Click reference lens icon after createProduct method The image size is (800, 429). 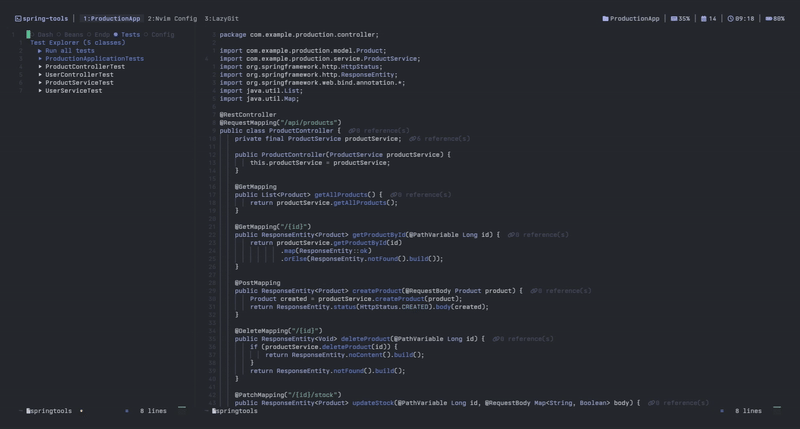point(534,291)
